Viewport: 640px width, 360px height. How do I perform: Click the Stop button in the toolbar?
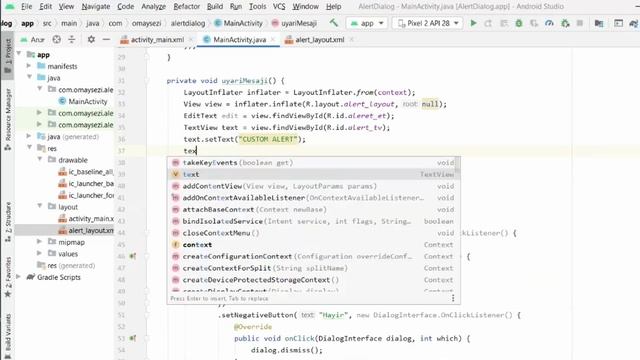point(580,23)
